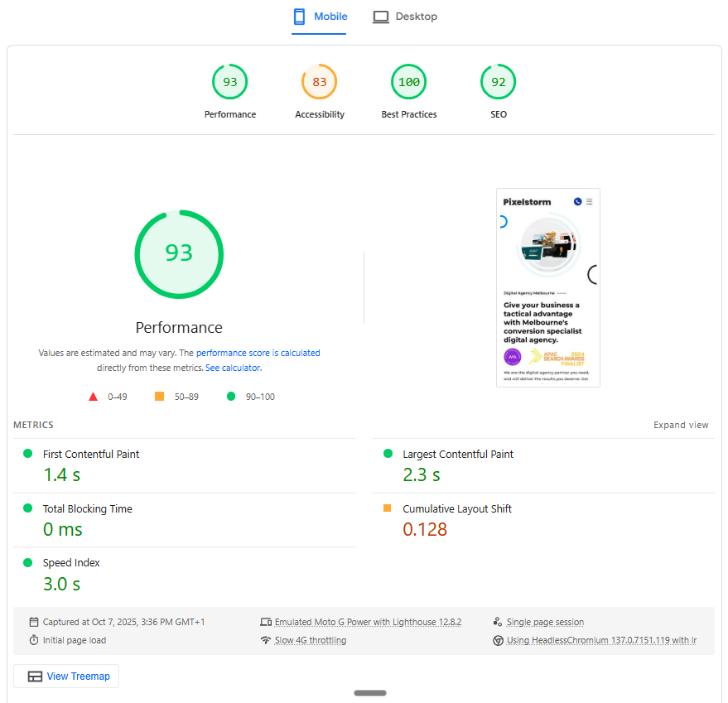
Task: Click the drag handle at the bottom
Action: pos(369,692)
